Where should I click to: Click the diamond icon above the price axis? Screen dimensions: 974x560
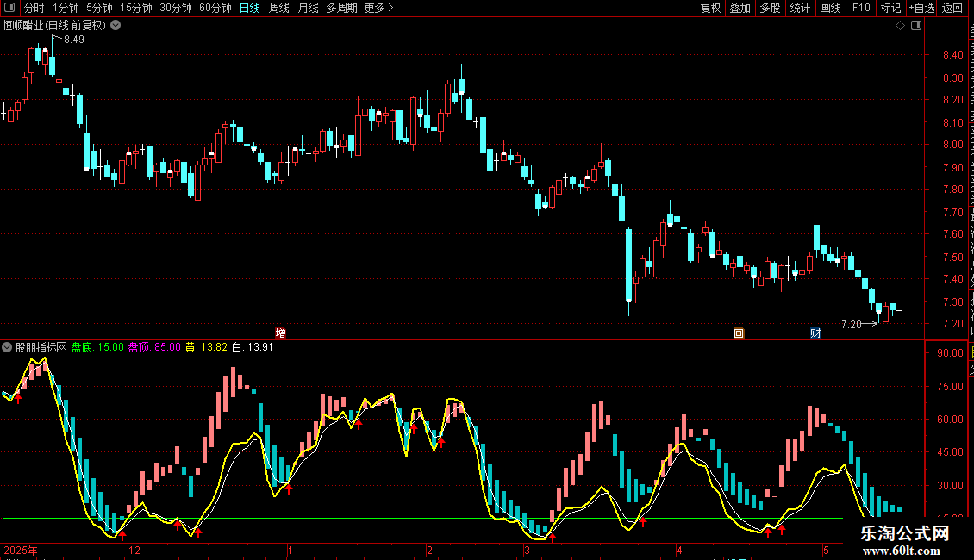point(900,26)
